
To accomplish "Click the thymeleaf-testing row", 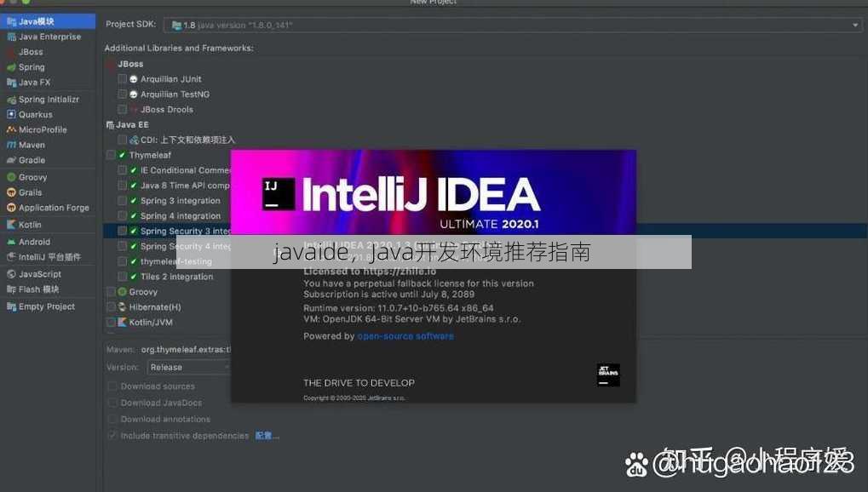I will [176, 262].
